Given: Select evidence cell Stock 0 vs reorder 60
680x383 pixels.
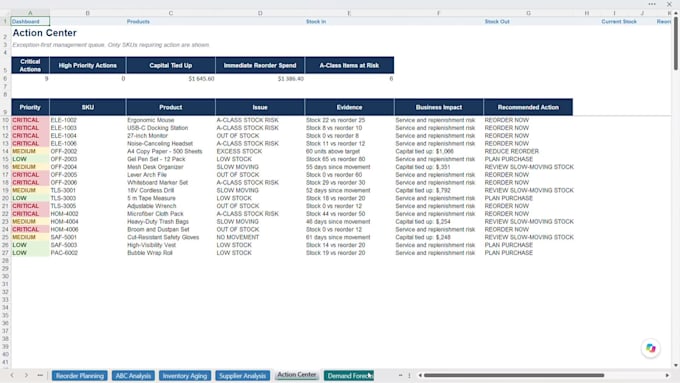Looking at the screenshot, I should [334, 175].
